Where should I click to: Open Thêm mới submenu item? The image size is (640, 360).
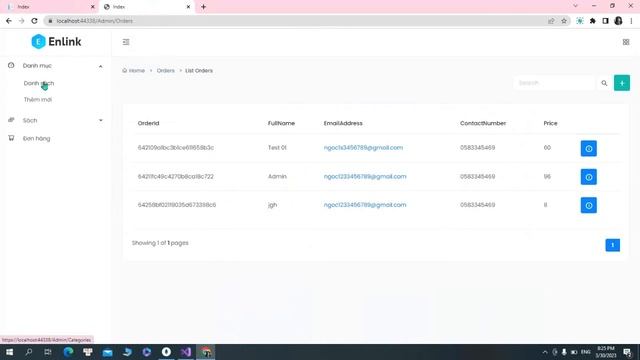tap(38, 100)
